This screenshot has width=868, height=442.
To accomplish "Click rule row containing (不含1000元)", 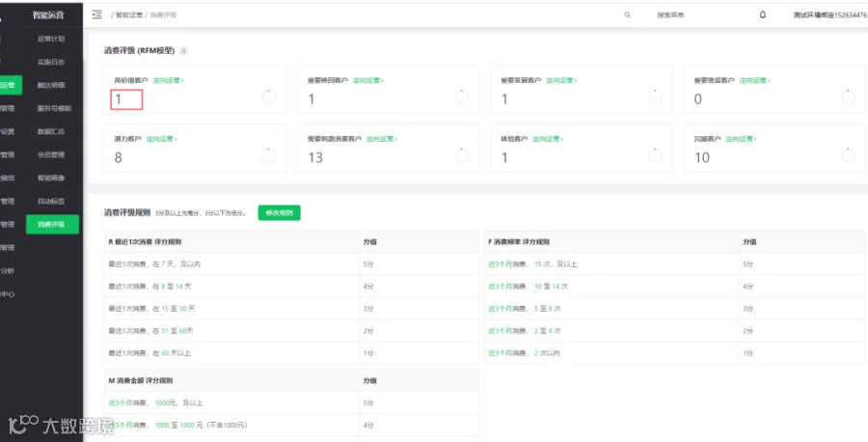I will tap(291, 426).
